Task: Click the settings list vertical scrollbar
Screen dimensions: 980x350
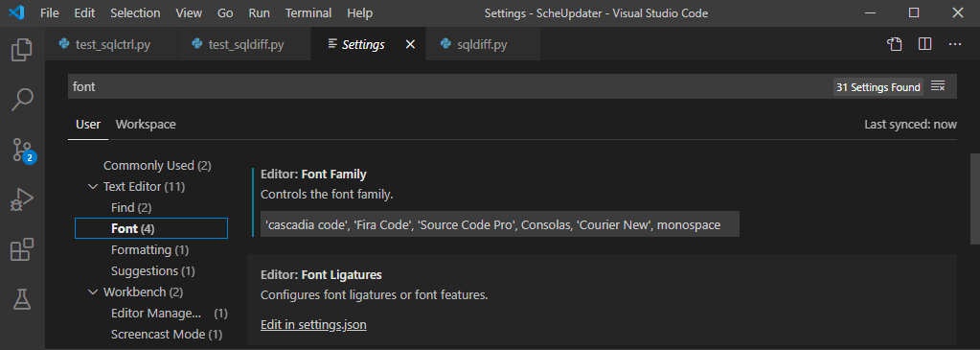Action: pos(975,199)
